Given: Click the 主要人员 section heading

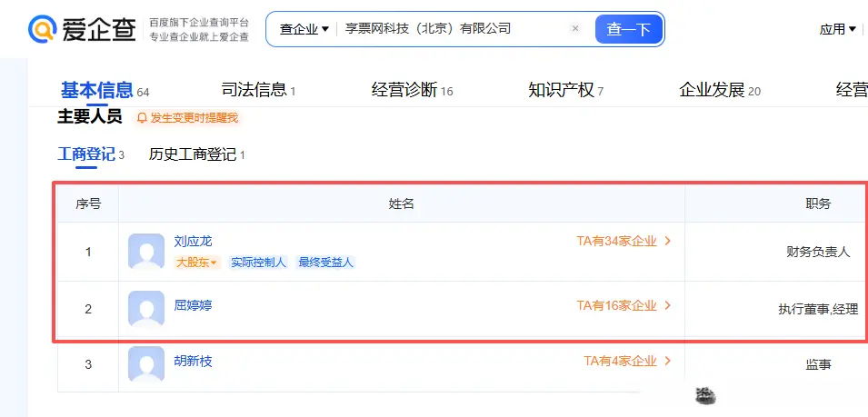Looking at the screenshot, I should click(90, 116).
